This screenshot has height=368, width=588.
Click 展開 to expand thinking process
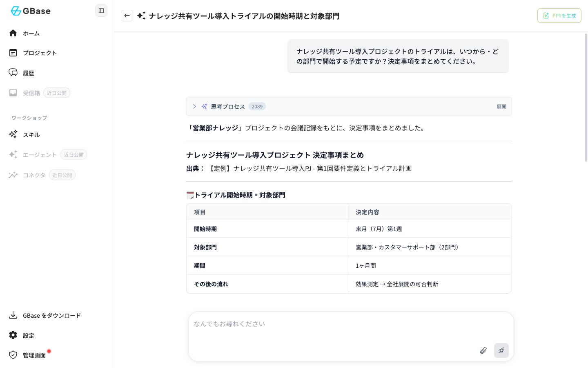(501, 106)
